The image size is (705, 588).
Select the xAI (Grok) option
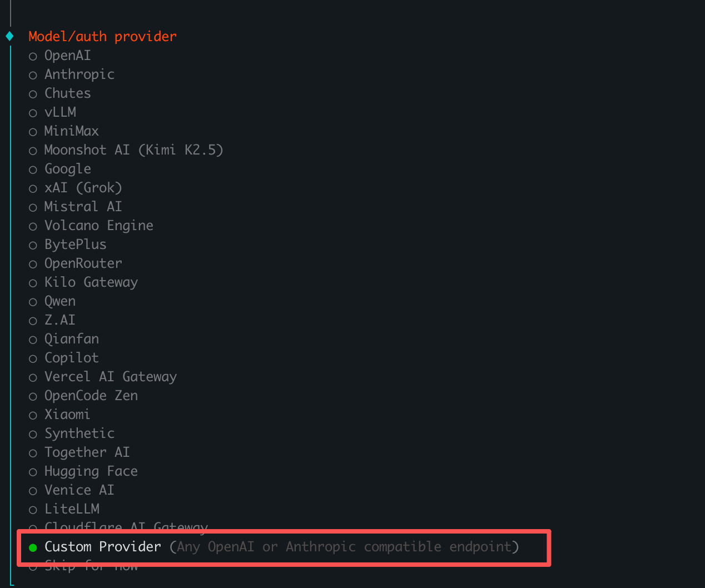pyautogui.click(x=83, y=188)
